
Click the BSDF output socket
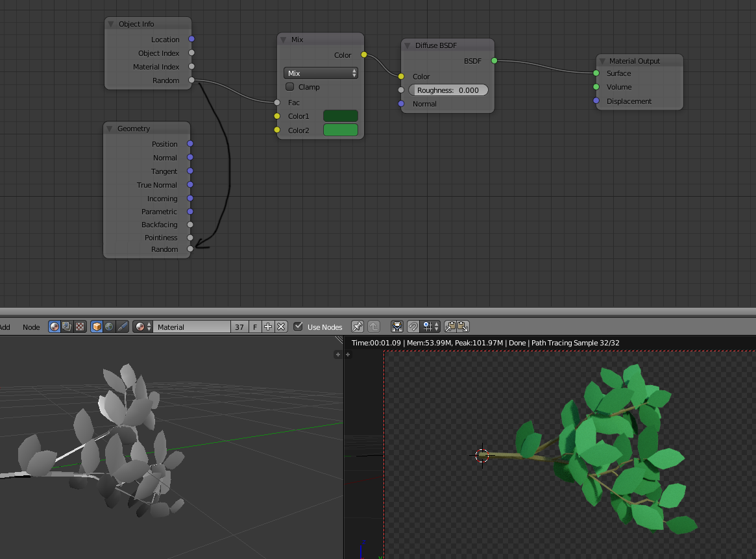coord(494,60)
